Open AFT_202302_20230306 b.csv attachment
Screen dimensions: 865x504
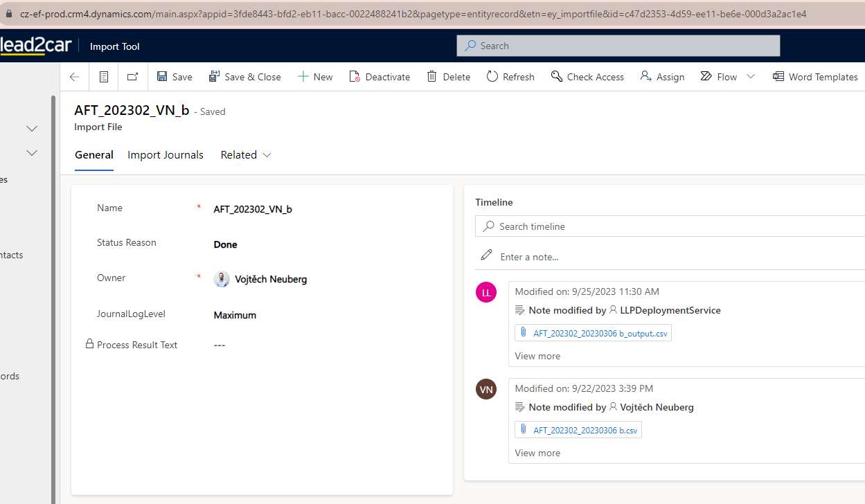[x=585, y=430]
